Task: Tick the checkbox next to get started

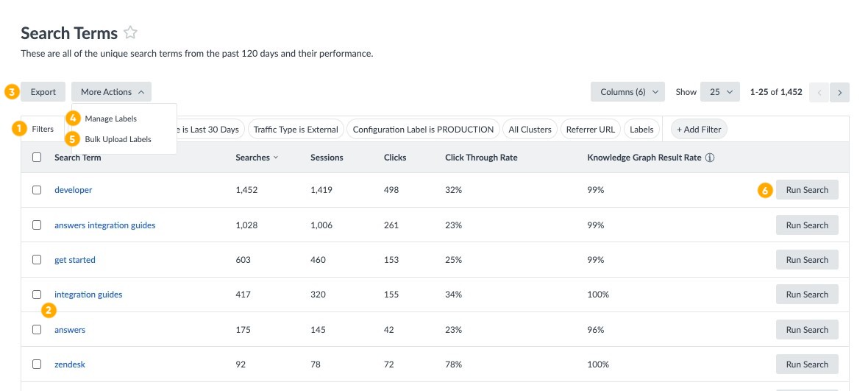Action: pos(37,260)
